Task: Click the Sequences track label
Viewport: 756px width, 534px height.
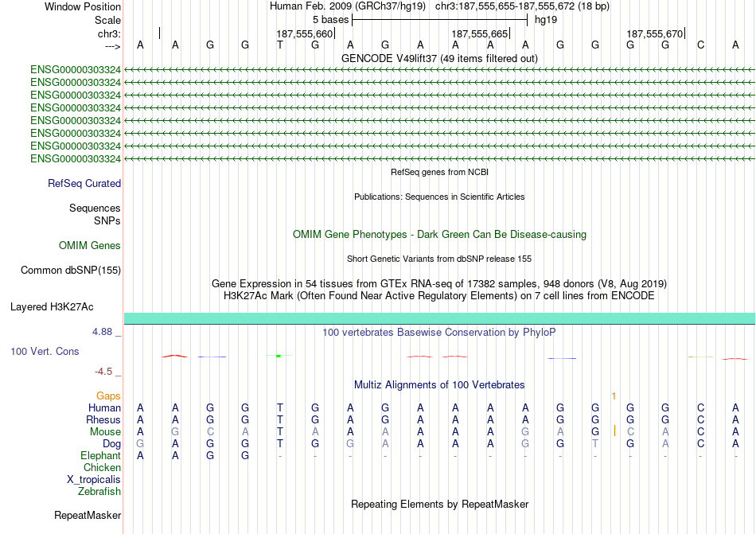Action: 95,209
